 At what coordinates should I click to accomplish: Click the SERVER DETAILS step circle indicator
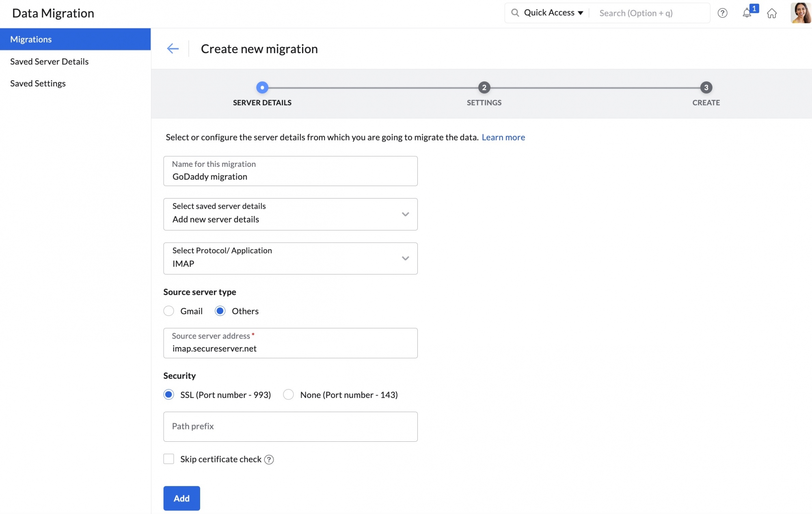pyautogui.click(x=262, y=87)
